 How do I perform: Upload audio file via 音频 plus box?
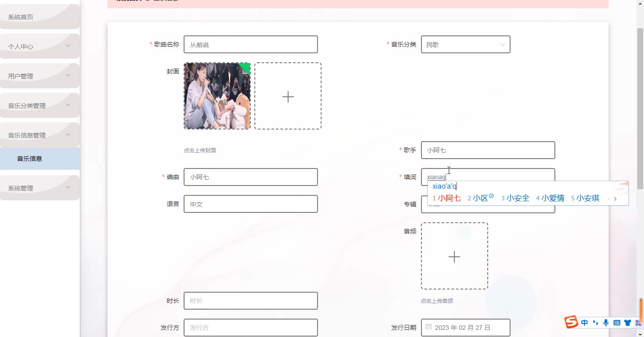[455, 256]
